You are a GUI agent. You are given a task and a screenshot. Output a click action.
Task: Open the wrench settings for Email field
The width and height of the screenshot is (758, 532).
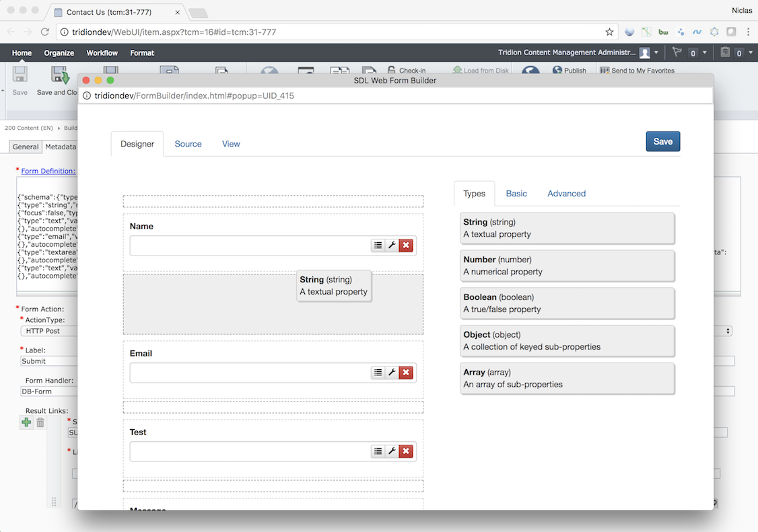coord(392,373)
